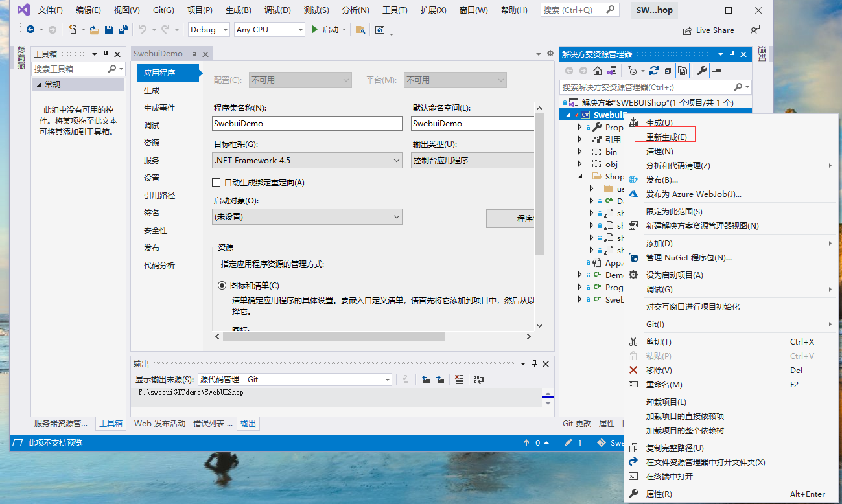The height and width of the screenshot is (504, 842).
Task: Click go to next message output icon
Action: click(x=440, y=380)
